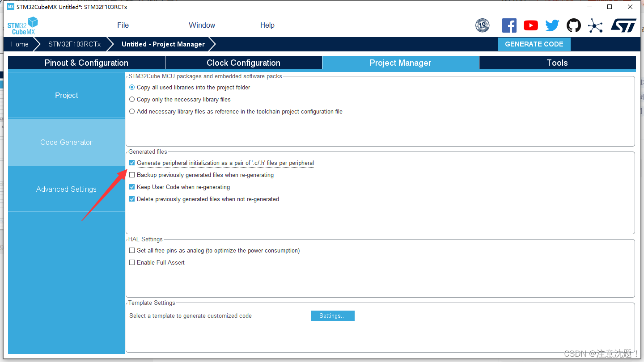Viewport: 644px width, 362px height.
Task: Click the 'HAL Settings' group label
Action: pyautogui.click(x=146, y=239)
